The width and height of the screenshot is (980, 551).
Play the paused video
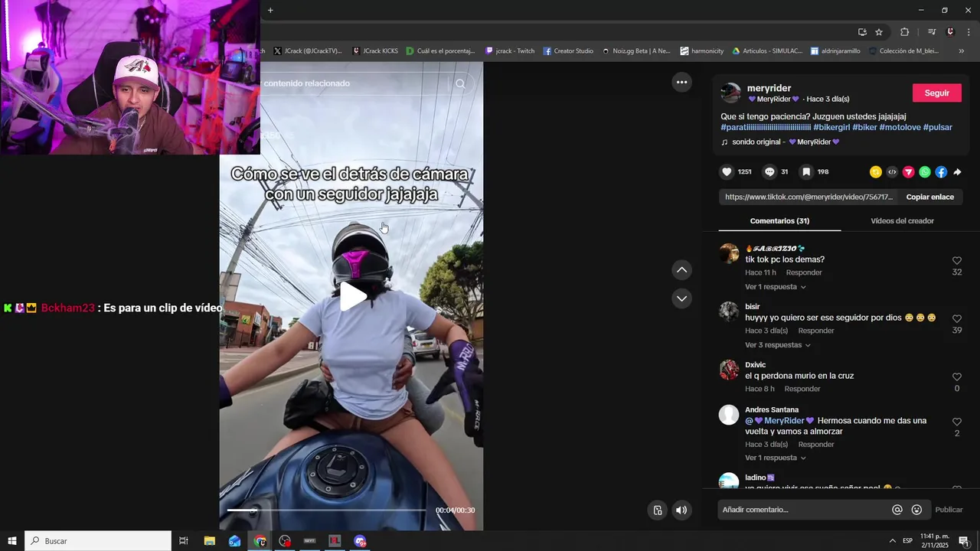(x=352, y=297)
